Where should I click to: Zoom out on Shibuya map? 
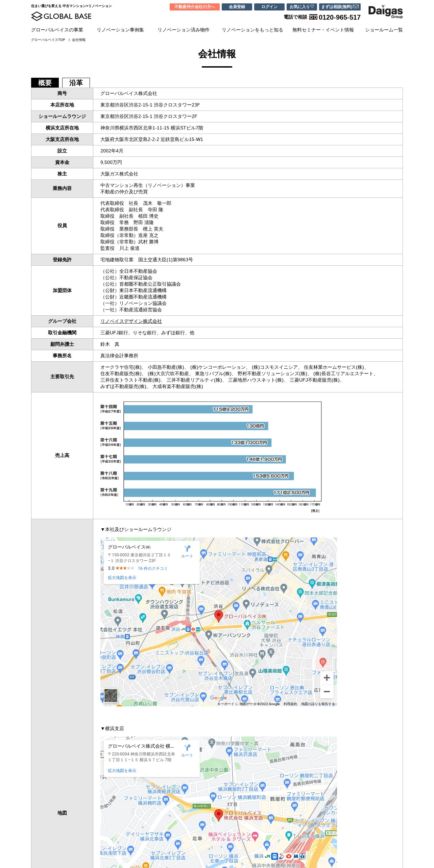coord(327,692)
